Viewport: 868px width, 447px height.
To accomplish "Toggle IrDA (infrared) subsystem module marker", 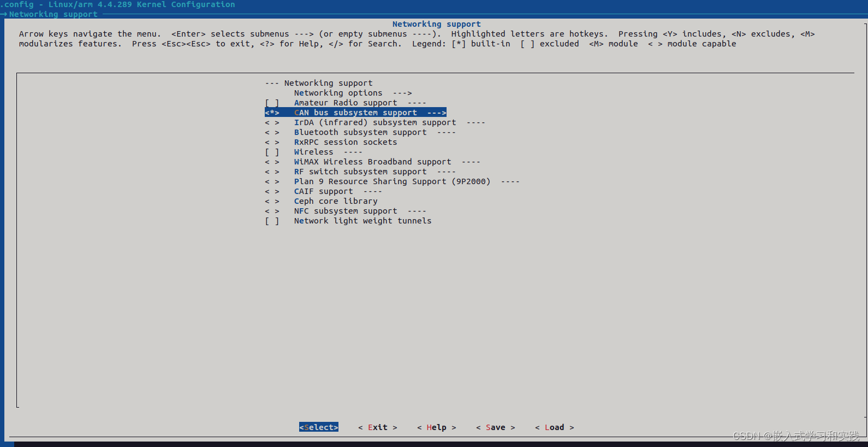I will pyautogui.click(x=272, y=122).
